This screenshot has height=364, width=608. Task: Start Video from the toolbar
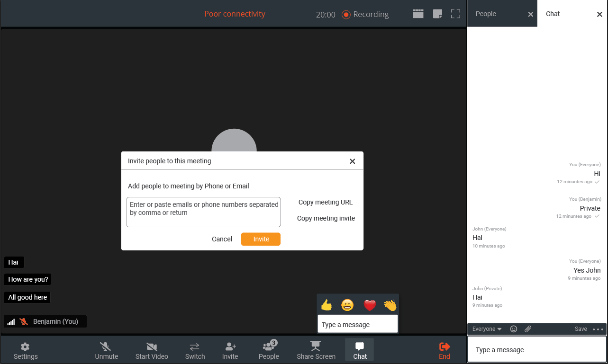(x=152, y=350)
